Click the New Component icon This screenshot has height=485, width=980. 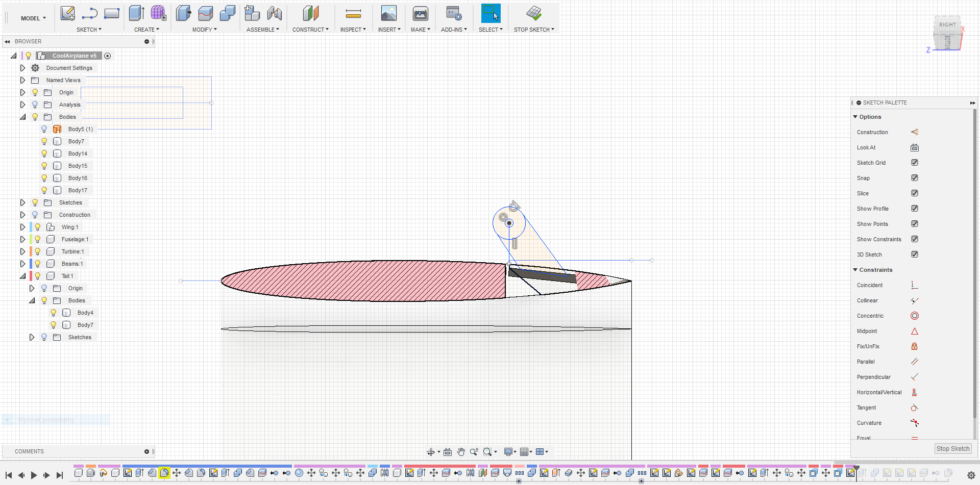(252, 13)
